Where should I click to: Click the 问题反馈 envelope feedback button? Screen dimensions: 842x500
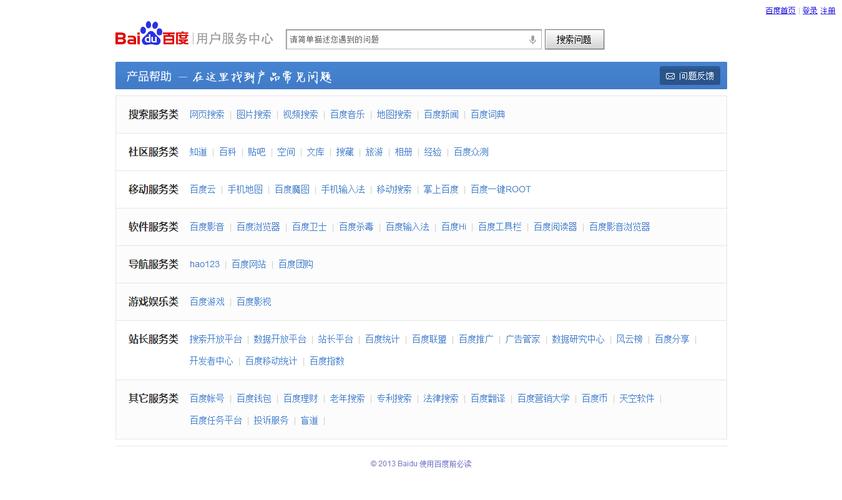click(x=690, y=76)
